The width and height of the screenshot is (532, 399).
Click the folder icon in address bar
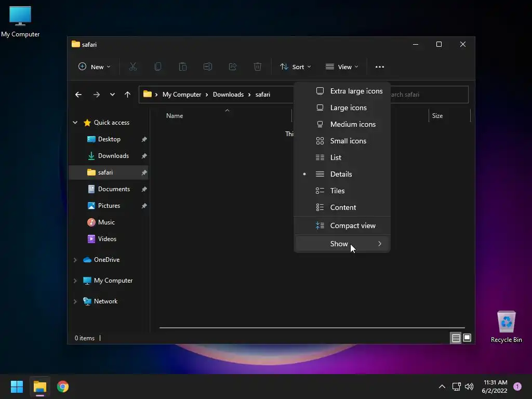pos(147,95)
